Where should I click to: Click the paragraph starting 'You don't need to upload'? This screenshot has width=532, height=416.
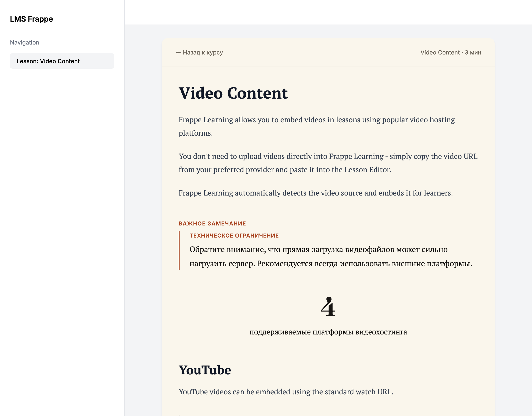[328, 163]
